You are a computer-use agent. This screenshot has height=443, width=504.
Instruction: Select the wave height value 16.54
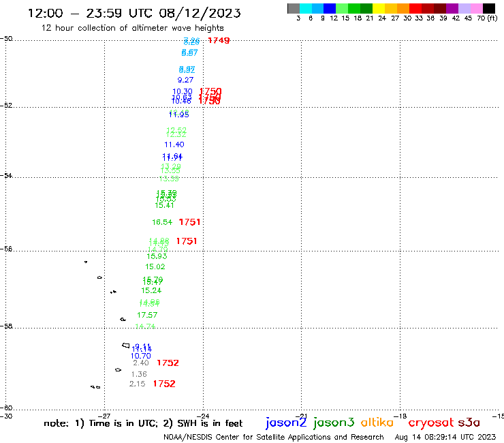coord(162,222)
